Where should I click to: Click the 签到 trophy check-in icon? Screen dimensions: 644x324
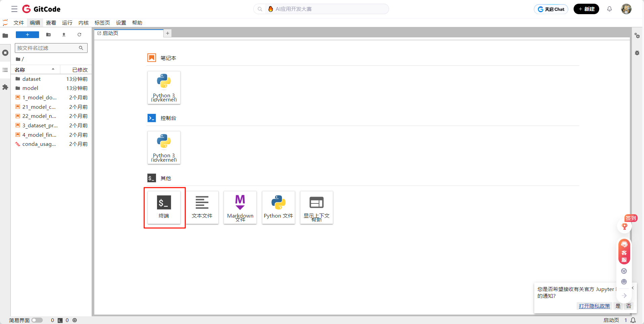[x=625, y=226]
